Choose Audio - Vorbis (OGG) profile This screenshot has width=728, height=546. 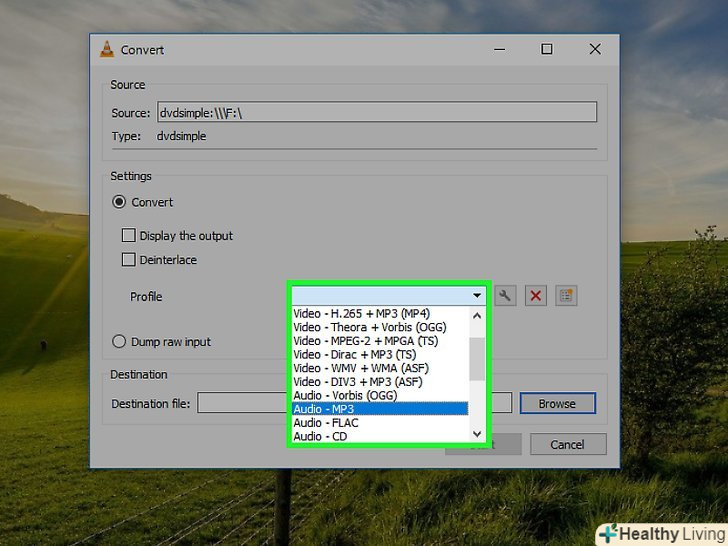380,396
